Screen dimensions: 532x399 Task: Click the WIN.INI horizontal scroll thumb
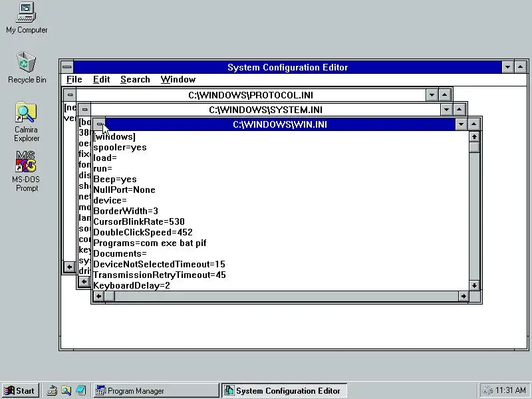point(109,296)
